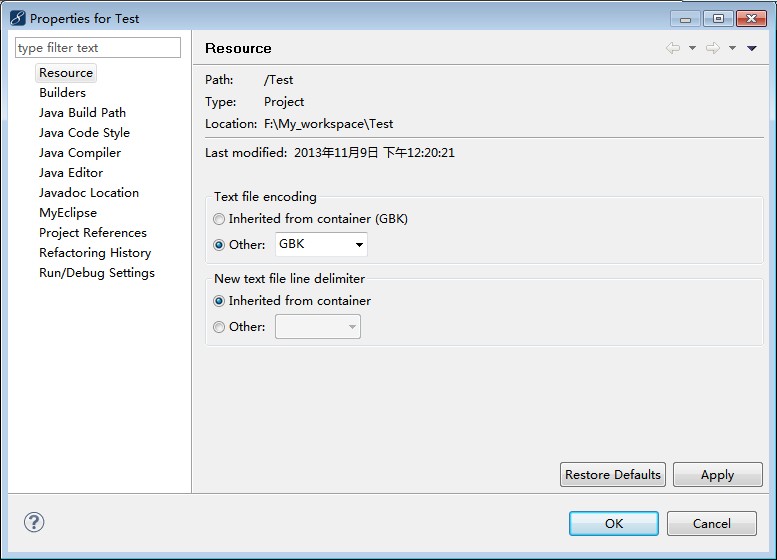Image resolution: width=777 pixels, height=560 pixels.
Task: Click the MyEclipse icon in title bar
Action: [17, 18]
